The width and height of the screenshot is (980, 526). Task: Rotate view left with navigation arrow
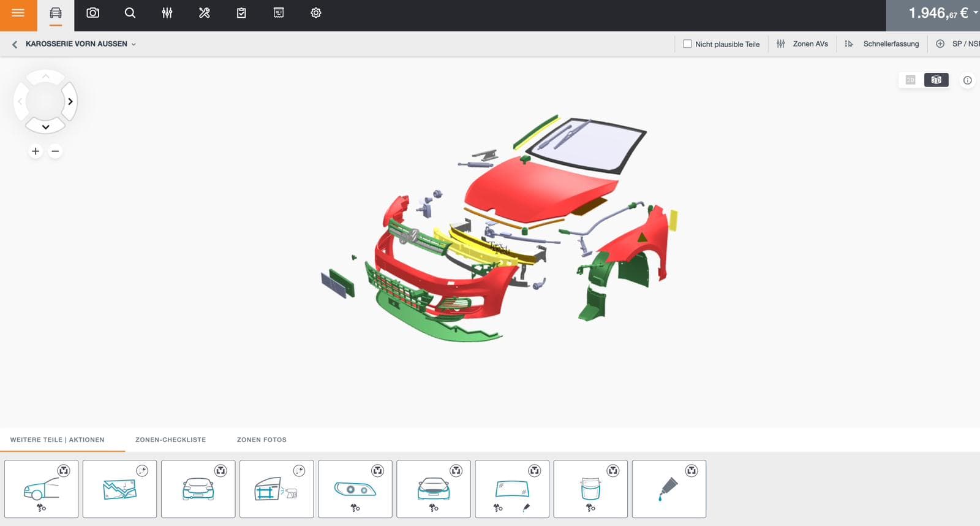[20, 102]
